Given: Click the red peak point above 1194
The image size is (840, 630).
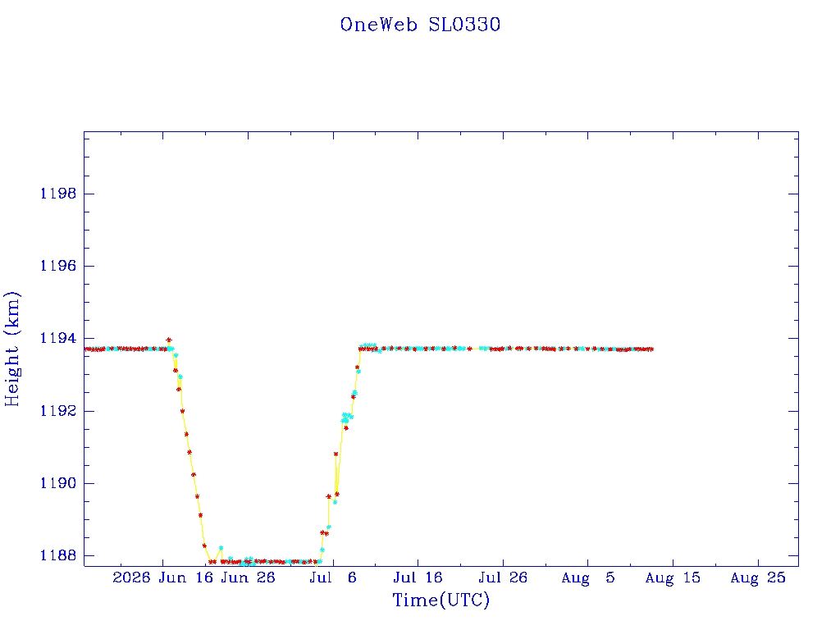Looking at the screenshot, I should 169,340.
